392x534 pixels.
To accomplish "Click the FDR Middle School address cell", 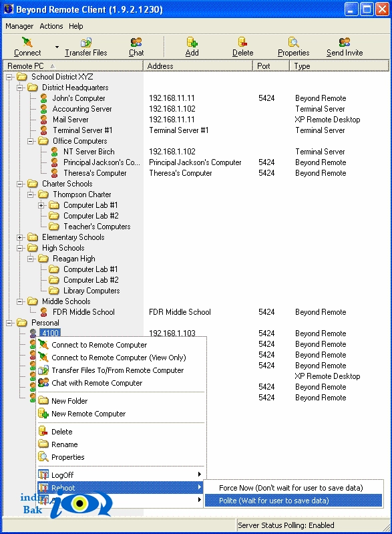I will pos(180,312).
